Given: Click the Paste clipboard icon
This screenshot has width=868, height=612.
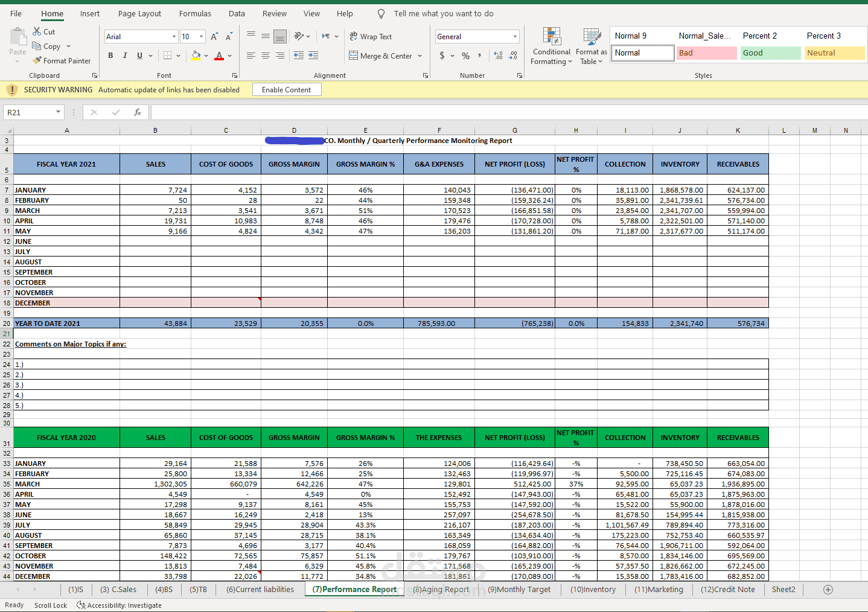Looking at the screenshot, I should pyautogui.click(x=18, y=37).
